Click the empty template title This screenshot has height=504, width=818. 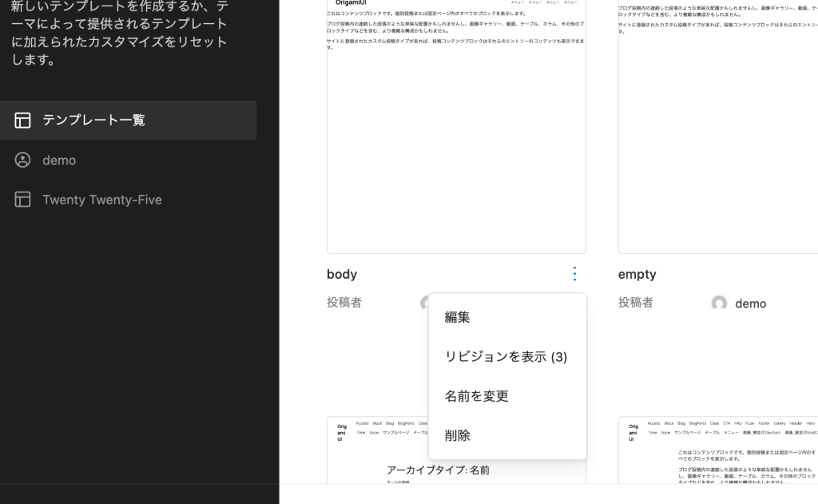(x=637, y=275)
